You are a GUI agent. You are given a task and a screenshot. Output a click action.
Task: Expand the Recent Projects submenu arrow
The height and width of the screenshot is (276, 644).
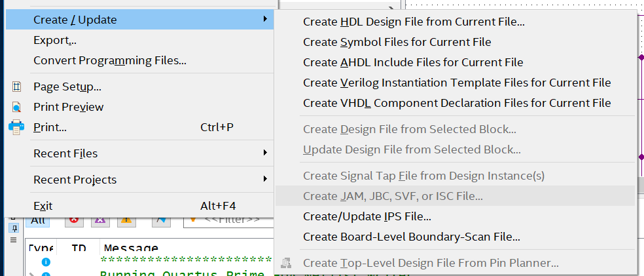click(x=265, y=179)
